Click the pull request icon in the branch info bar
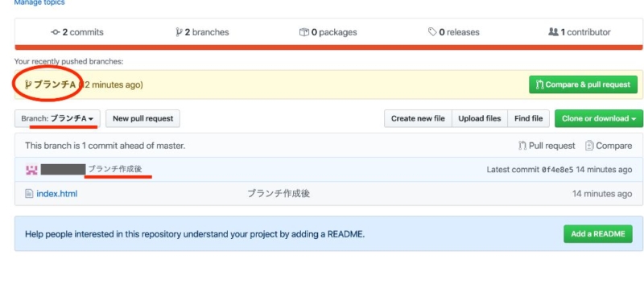 tap(522, 146)
